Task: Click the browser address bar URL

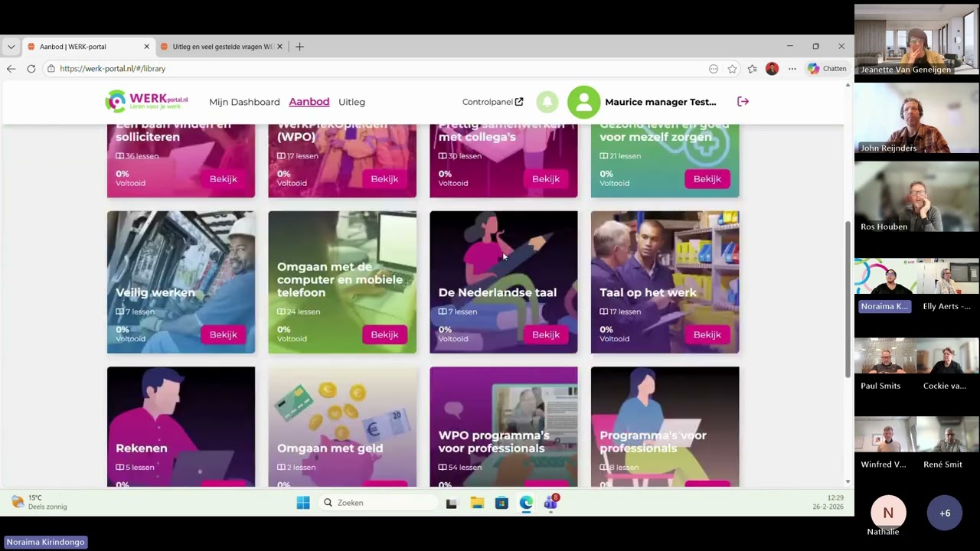Action: (113, 69)
